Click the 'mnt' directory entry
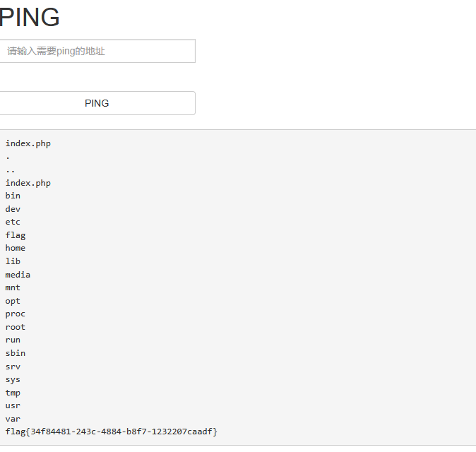 point(13,287)
